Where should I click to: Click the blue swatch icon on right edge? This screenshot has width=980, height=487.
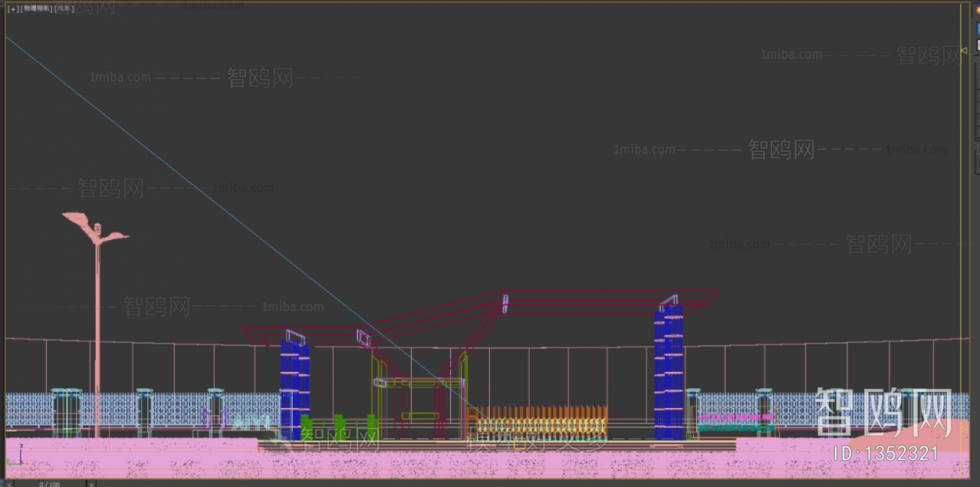tap(978, 27)
